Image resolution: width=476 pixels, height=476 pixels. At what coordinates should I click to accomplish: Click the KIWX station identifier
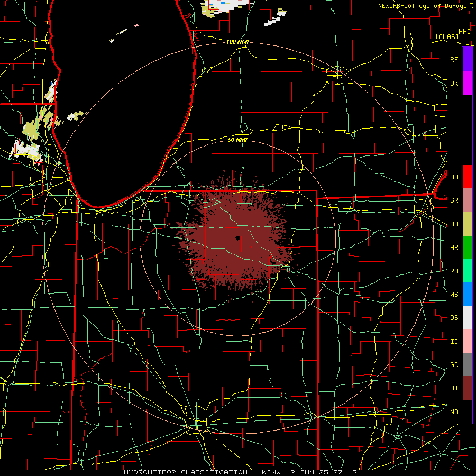click(272, 472)
